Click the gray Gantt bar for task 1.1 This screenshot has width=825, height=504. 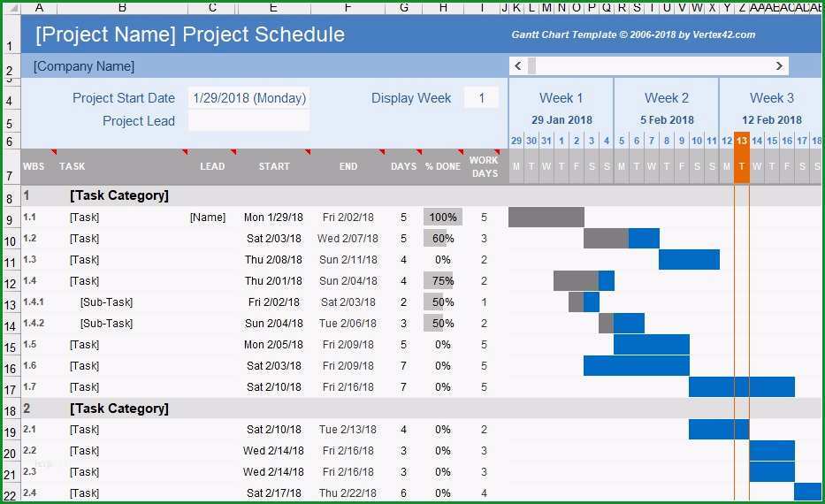pyautogui.click(x=546, y=217)
